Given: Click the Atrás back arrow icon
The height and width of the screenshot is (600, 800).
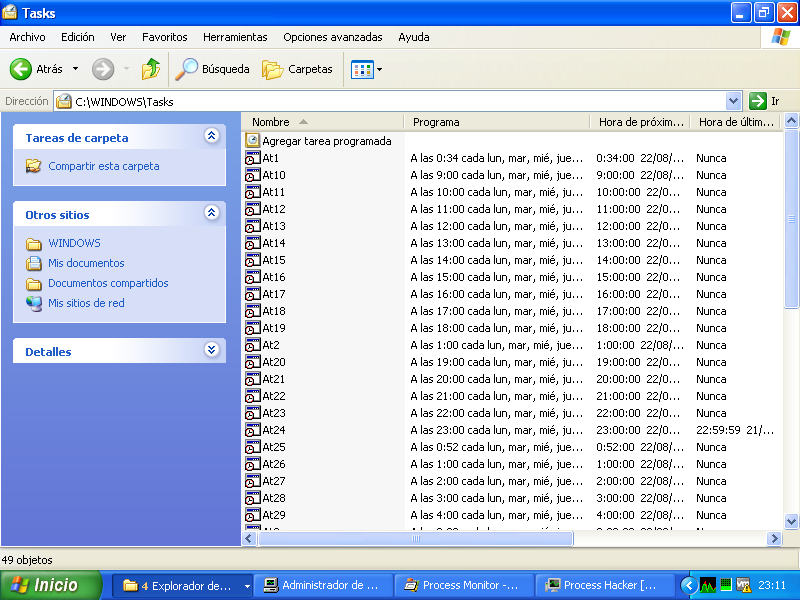Looking at the screenshot, I should pyautogui.click(x=21, y=69).
